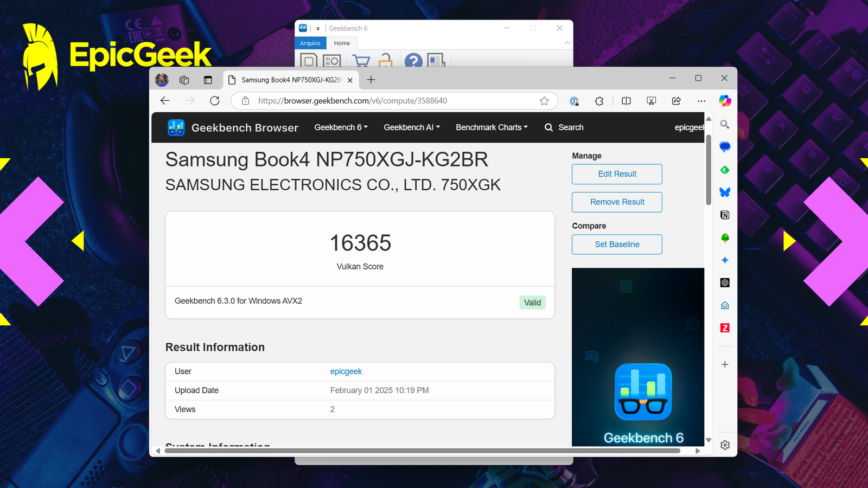
Task: Open the browser extensions puzzle icon
Action: click(599, 101)
